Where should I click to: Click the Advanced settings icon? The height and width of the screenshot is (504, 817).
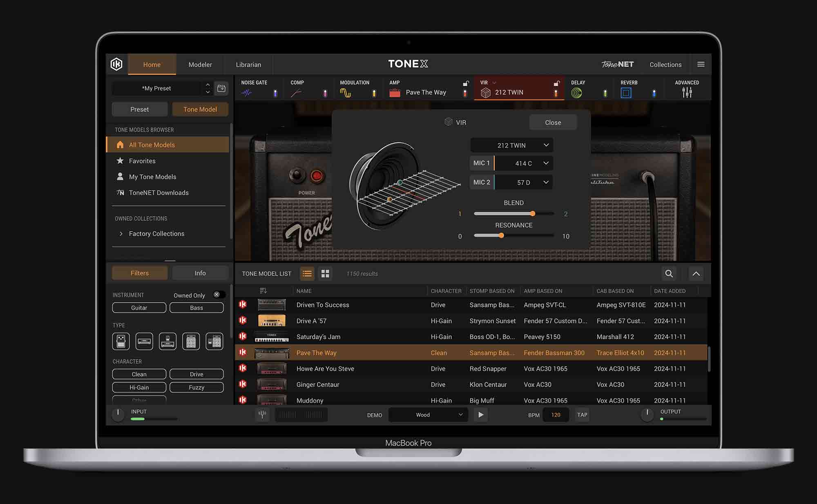point(687,92)
